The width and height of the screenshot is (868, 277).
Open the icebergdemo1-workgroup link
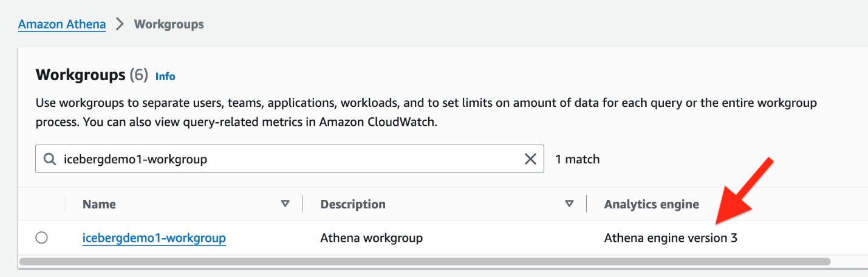154,238
